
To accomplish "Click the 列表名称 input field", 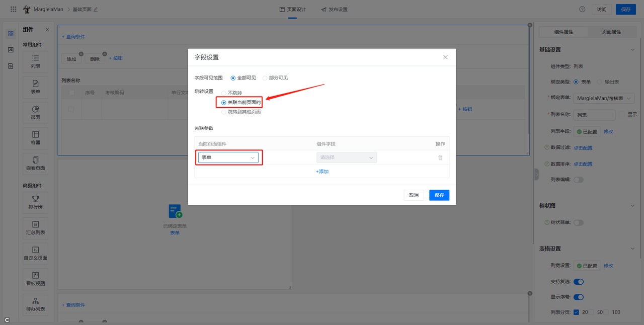I will coord(594,115).
